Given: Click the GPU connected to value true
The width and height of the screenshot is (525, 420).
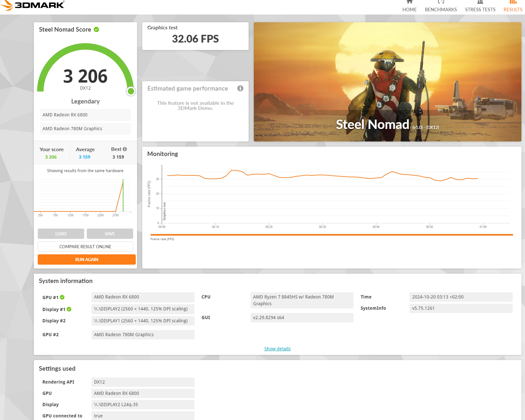Looking at the screenshot, I should click(x=143, y=416).
